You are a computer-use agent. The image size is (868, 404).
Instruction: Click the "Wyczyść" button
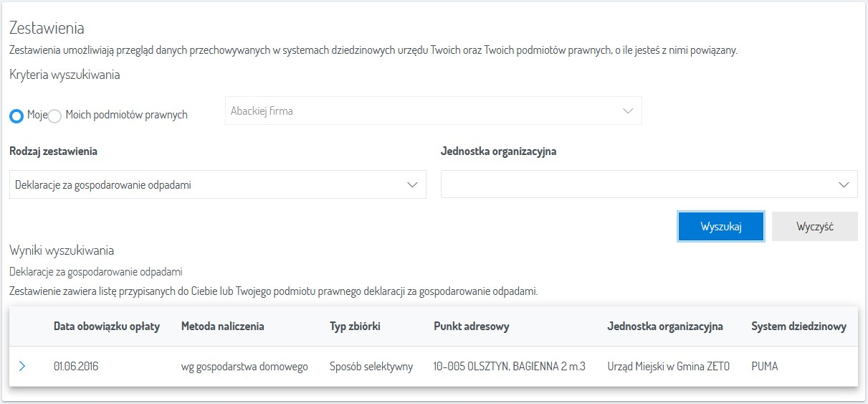814,227
